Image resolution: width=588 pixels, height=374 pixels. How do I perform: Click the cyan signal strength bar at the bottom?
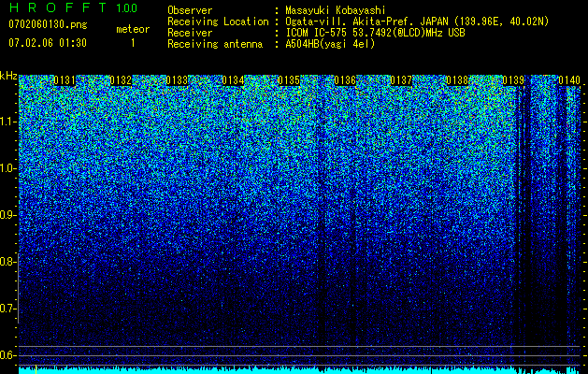click(299, 370)
